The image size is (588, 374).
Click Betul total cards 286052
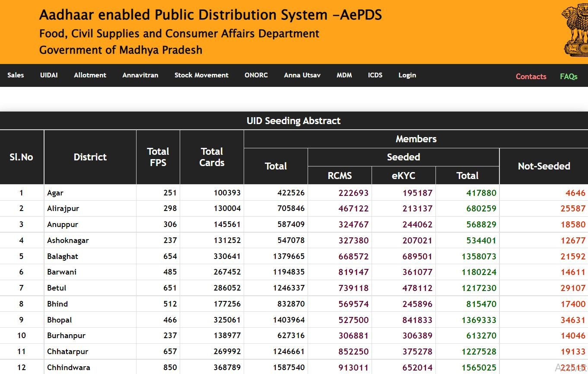click(x=227, y=288)
